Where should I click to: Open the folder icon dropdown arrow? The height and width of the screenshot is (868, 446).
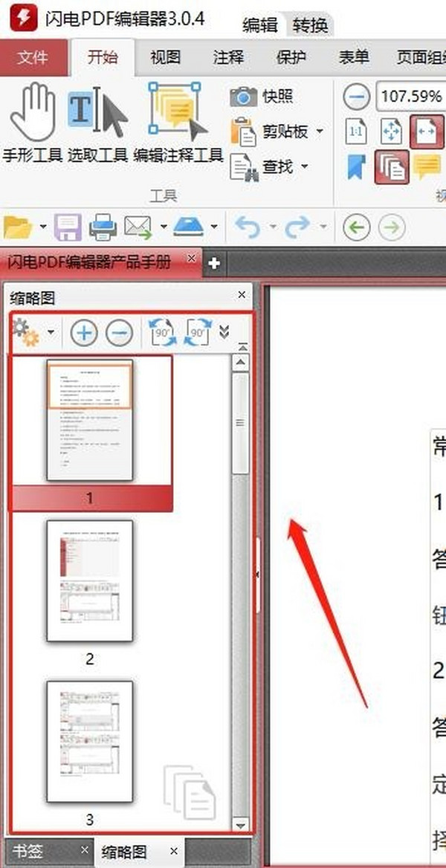43,227
